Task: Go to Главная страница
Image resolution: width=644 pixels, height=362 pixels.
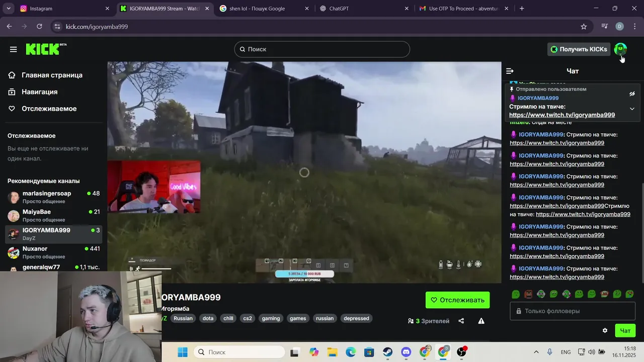Action: point(45,75)
